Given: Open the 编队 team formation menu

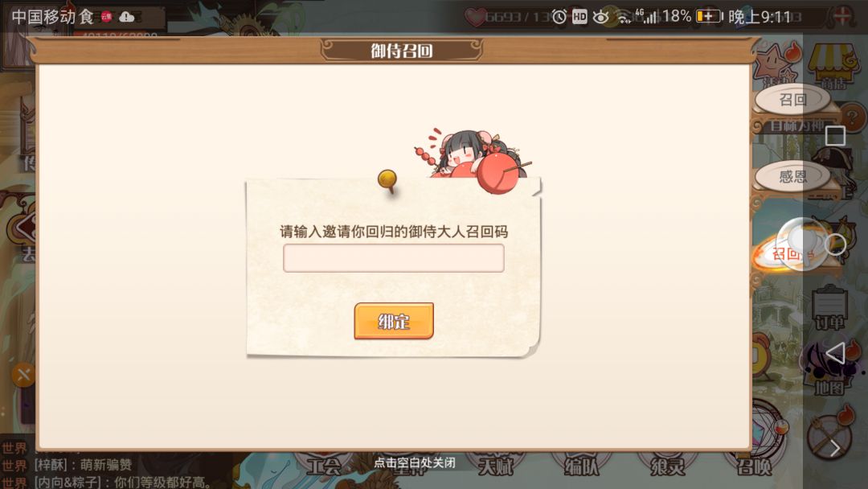Looking at the screenshot, I should (581, 464).
